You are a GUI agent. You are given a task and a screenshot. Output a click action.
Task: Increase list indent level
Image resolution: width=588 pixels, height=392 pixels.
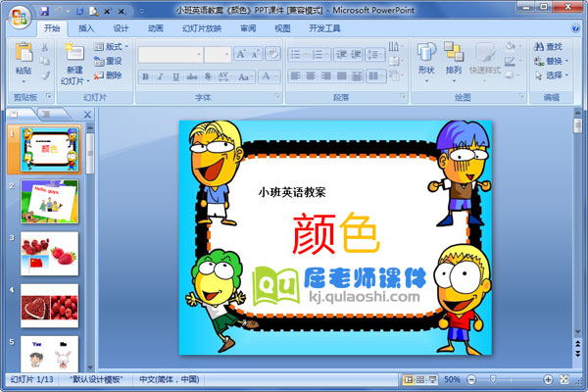pos(356,55)
